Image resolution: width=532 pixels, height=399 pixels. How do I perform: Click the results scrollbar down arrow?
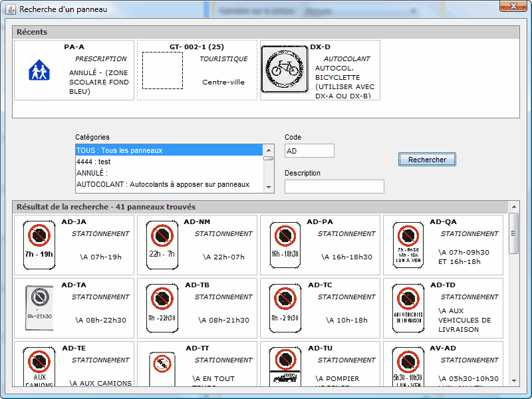click(x=514, y=381)
